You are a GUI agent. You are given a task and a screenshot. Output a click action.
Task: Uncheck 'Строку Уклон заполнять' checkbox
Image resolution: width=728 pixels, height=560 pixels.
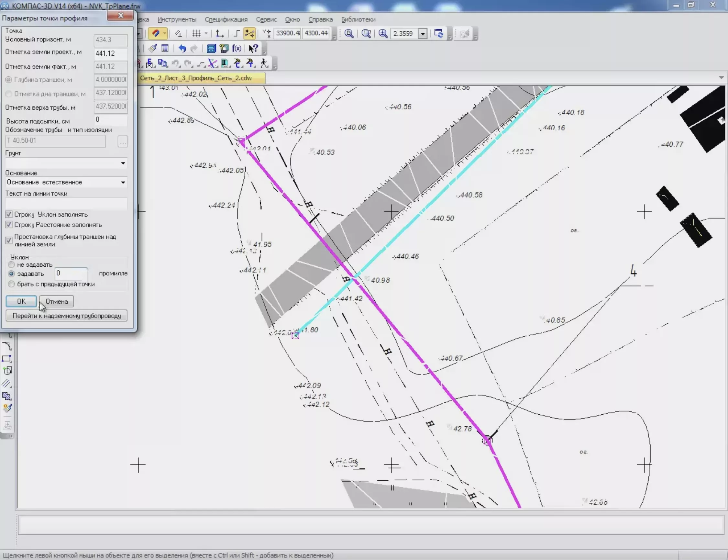click(9, 214)
